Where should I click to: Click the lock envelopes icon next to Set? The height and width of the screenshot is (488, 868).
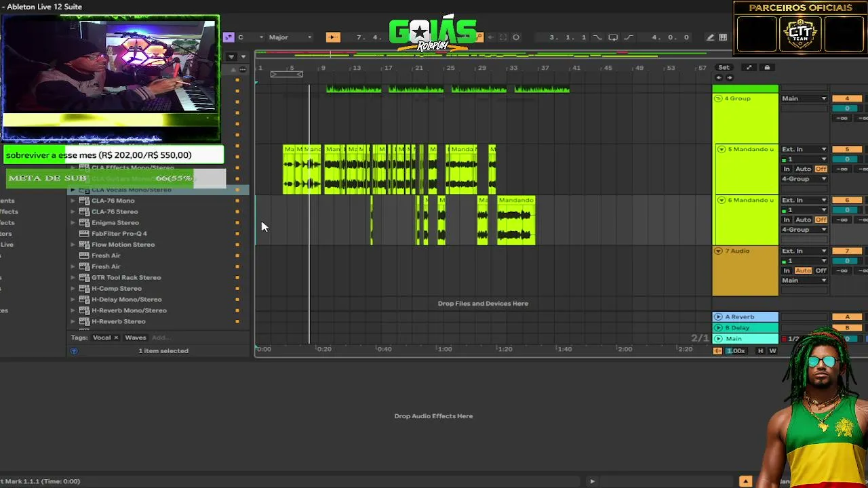[767, 68]
